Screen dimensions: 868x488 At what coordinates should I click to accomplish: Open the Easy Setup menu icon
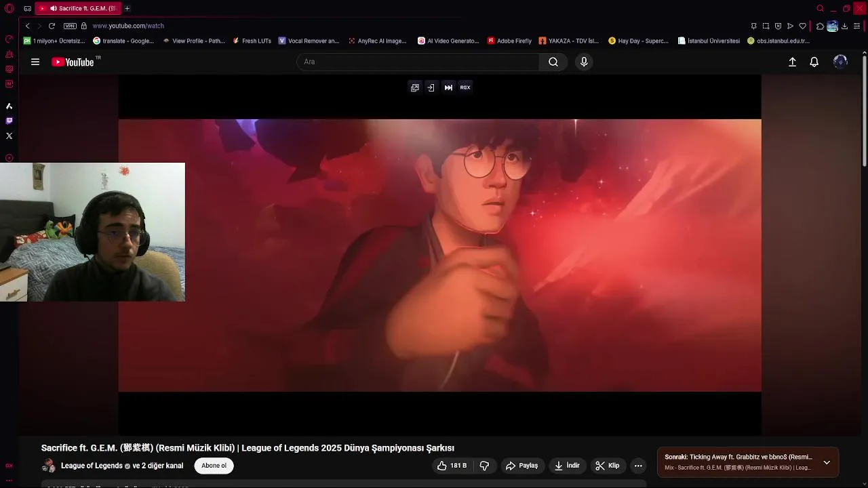[x=857, y=26]
